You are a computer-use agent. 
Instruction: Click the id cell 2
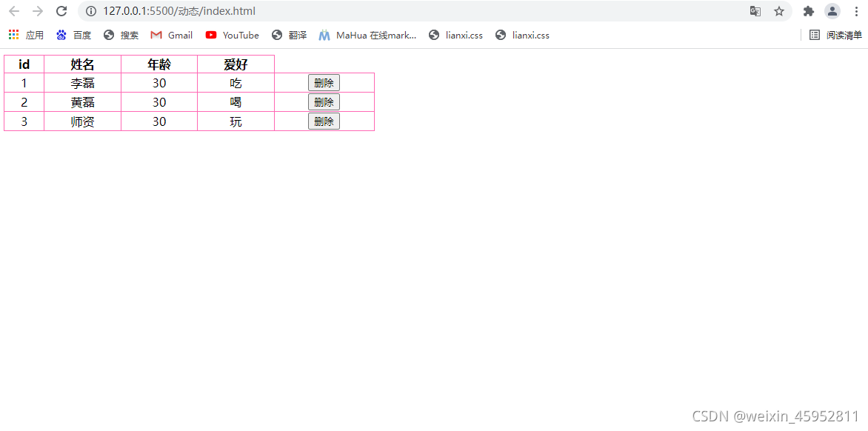coord(24,102)
